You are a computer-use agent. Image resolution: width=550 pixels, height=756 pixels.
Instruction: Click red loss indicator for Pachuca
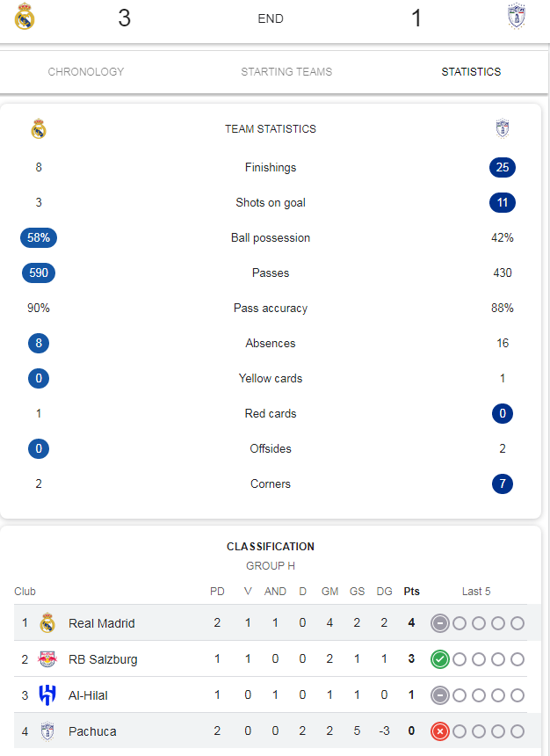pyautogui.click(x=439, y=731)
